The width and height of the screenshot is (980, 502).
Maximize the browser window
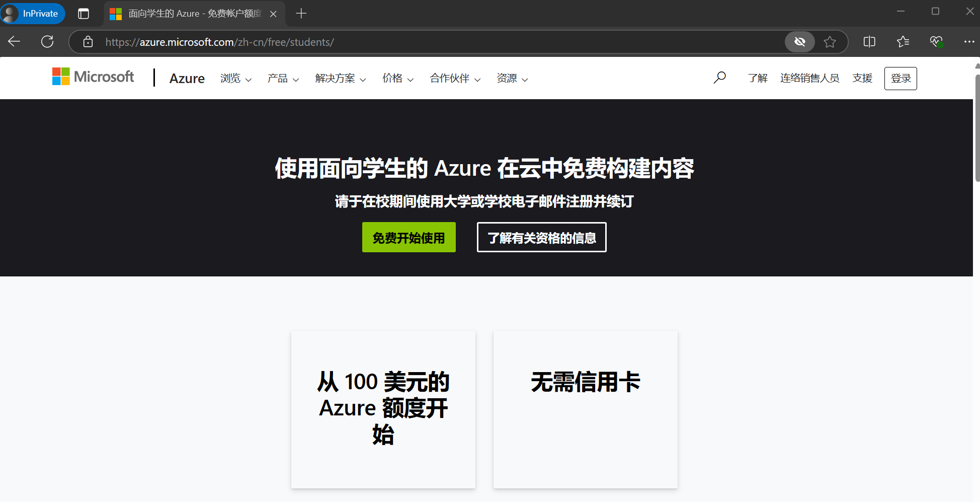pos(935,11)
